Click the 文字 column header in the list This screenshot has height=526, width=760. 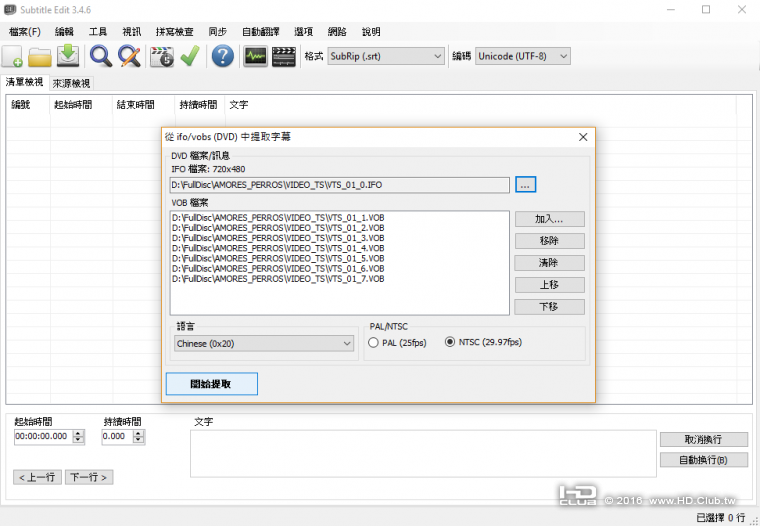click(x=480, y=105)
